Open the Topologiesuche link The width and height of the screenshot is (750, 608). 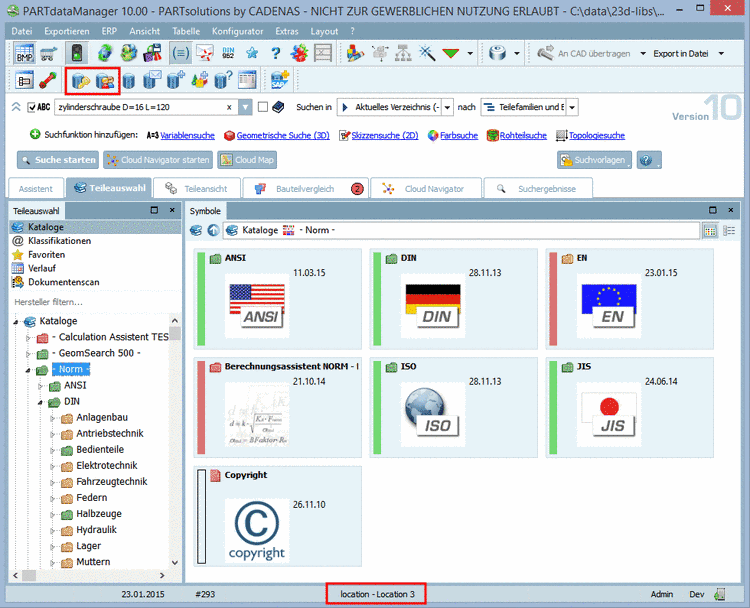(596, 135)
